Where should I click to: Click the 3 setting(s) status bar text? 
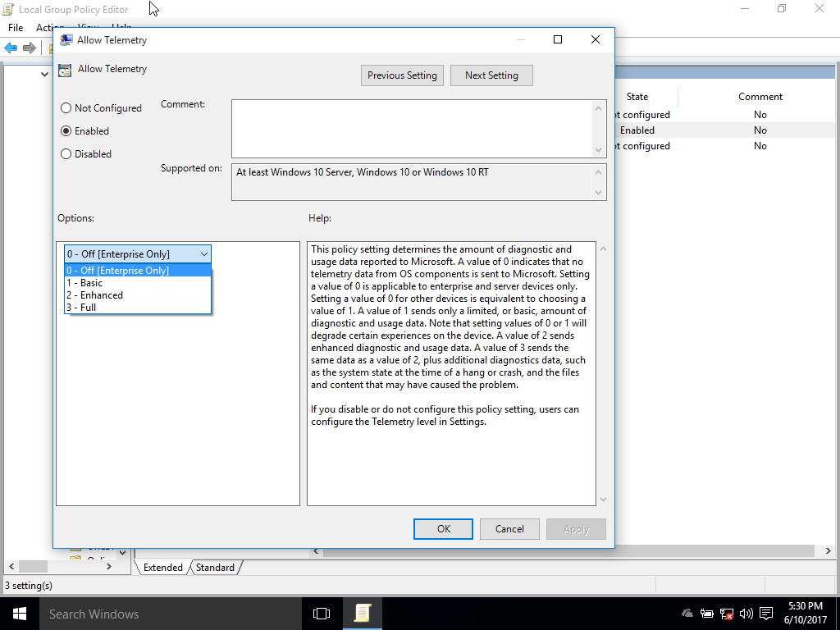click(x=29, y=586)
